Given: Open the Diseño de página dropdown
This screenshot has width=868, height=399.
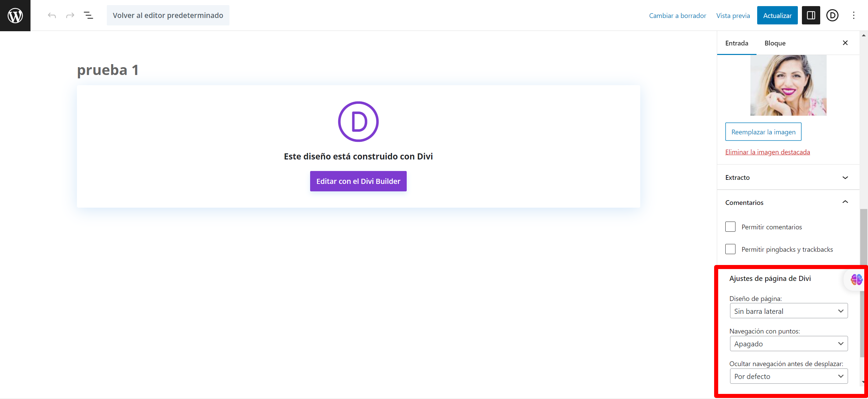Looking at the screenshot, I should click(789, 311).
